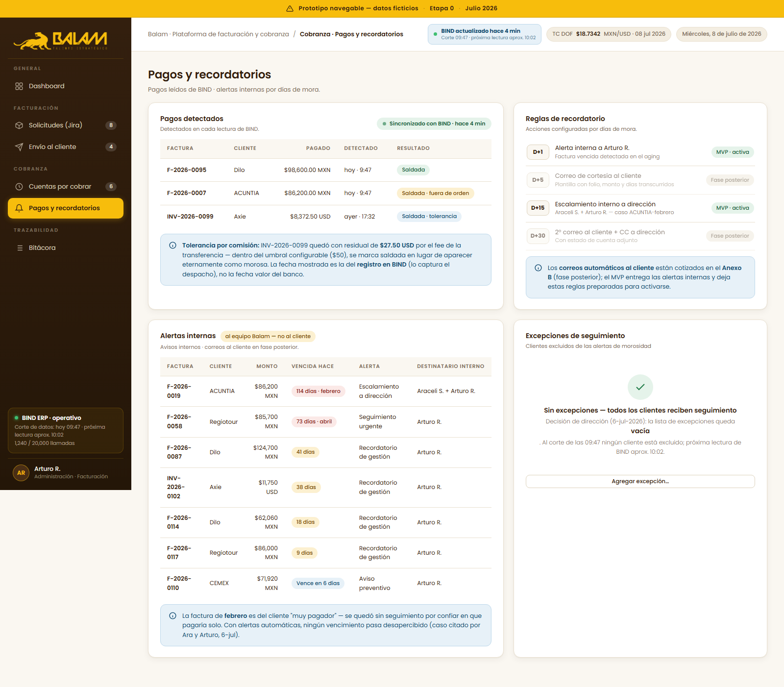Select alert row F-2026-0087

click(326, 452)
